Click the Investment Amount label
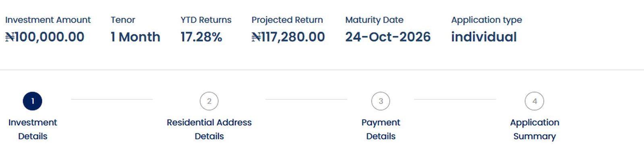 [48, 20]
